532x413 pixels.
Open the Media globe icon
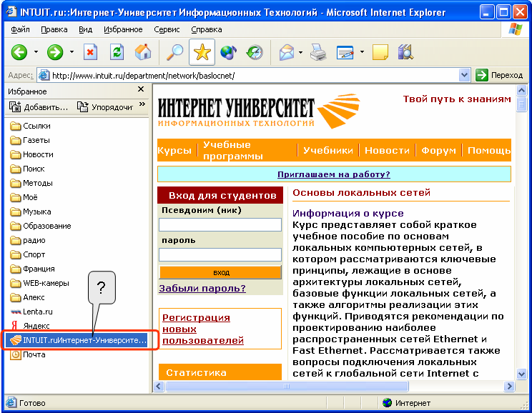[228, 53]
